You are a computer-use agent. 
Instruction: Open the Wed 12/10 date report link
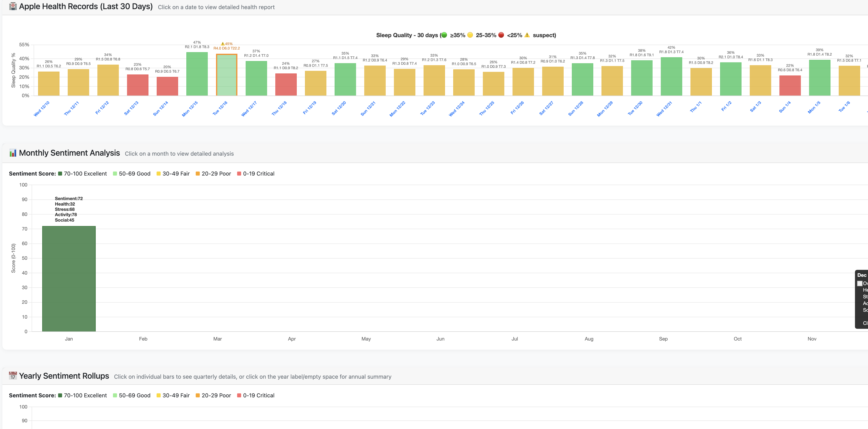pyautogui.click(x=41, y=109)
